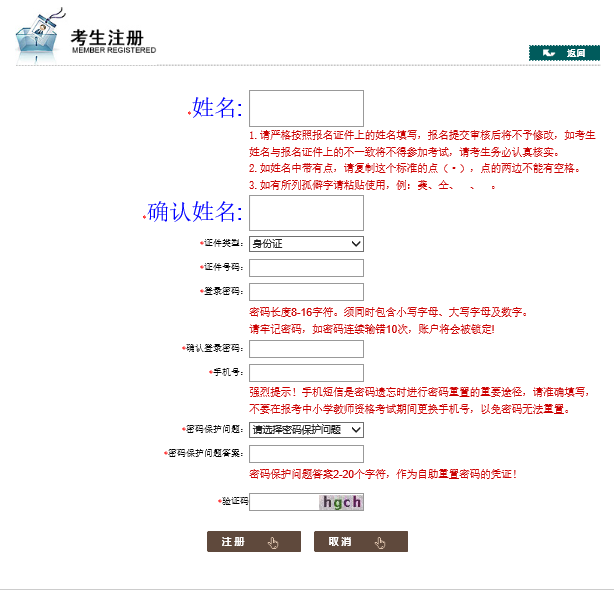Click the 确认姓名 confirm name field
Viewport: 614px width, 590px height.
[305, 212]
